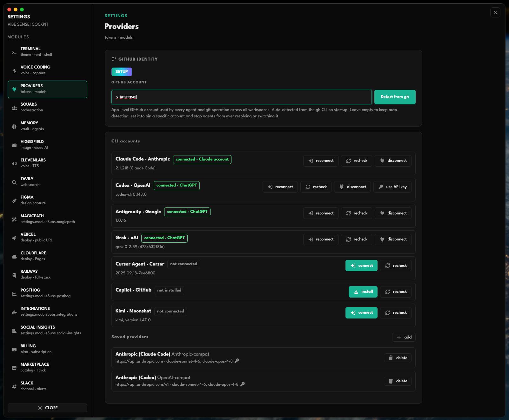Image resolution: width=509 pixels, height=420 pixels.
Task: Open Cloudflare cloud icon
Action: (x=14, y=257)
